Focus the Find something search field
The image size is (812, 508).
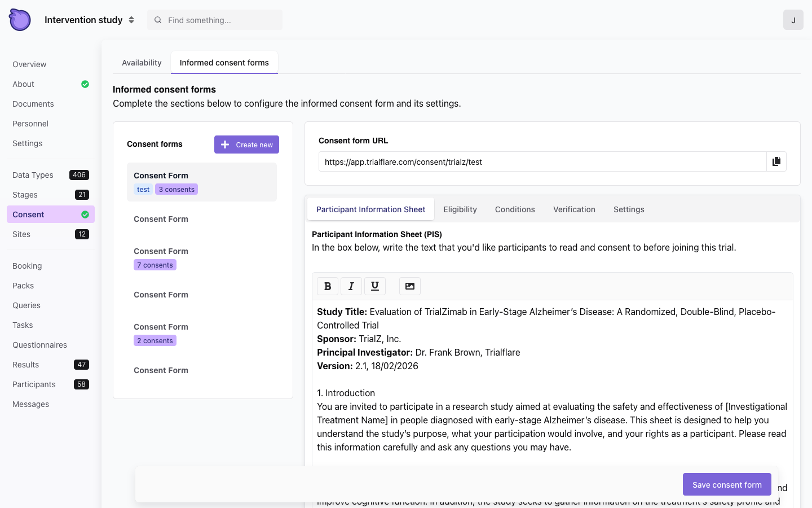pos(215,20)
